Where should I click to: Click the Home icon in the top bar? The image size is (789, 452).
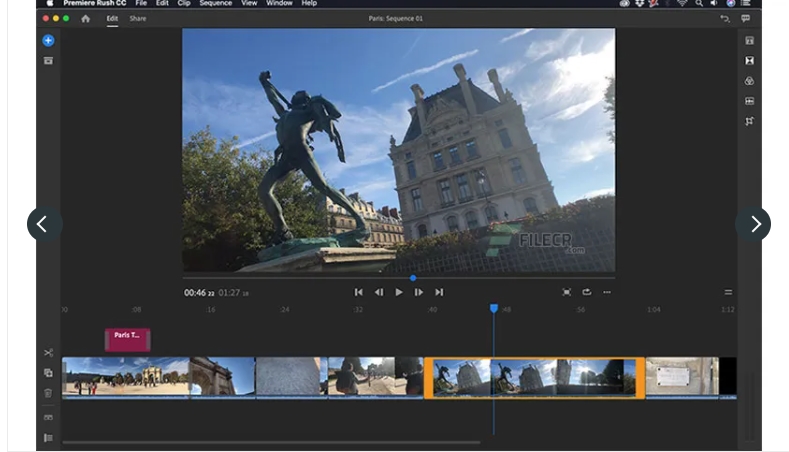pos(85,19)
